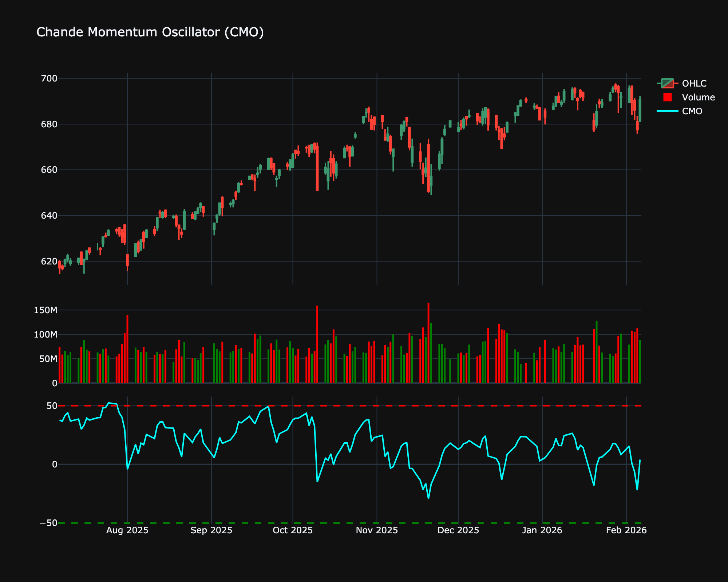Click the Jan 2026 x-axis label
Viewport: 728px width, 582px height.
click(x=542, y=530)
